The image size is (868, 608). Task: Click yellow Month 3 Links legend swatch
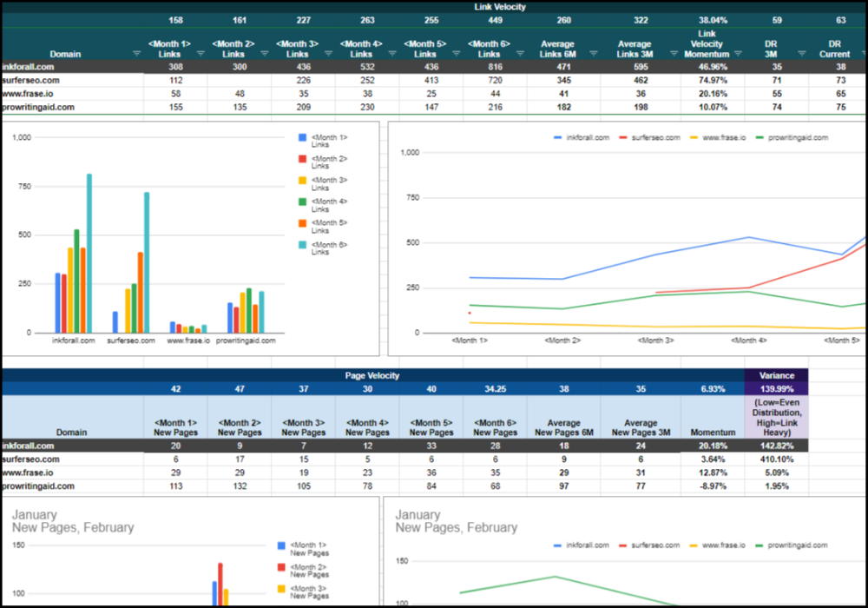[302, 180]
